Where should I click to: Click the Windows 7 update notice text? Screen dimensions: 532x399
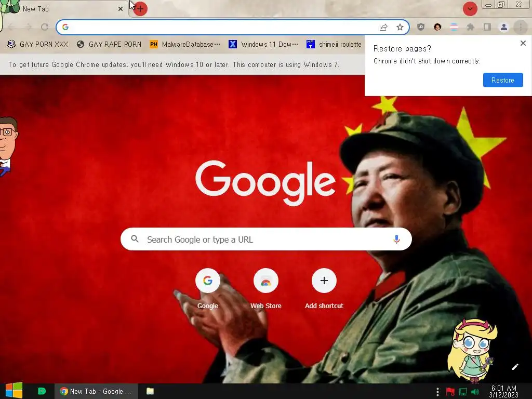click(174, 64)
